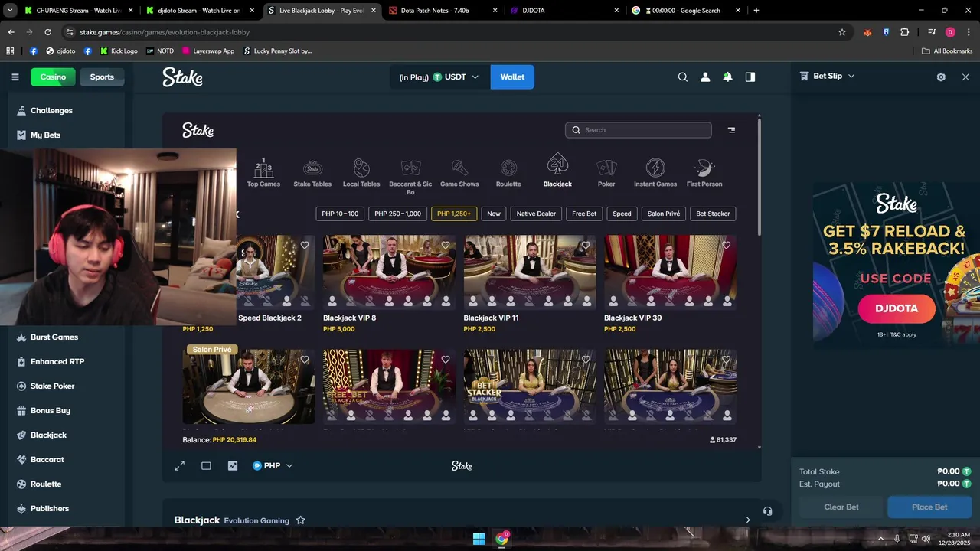The image size is (980, 551).
Task: Select the Poker category icon
Action: click(606, 172)
